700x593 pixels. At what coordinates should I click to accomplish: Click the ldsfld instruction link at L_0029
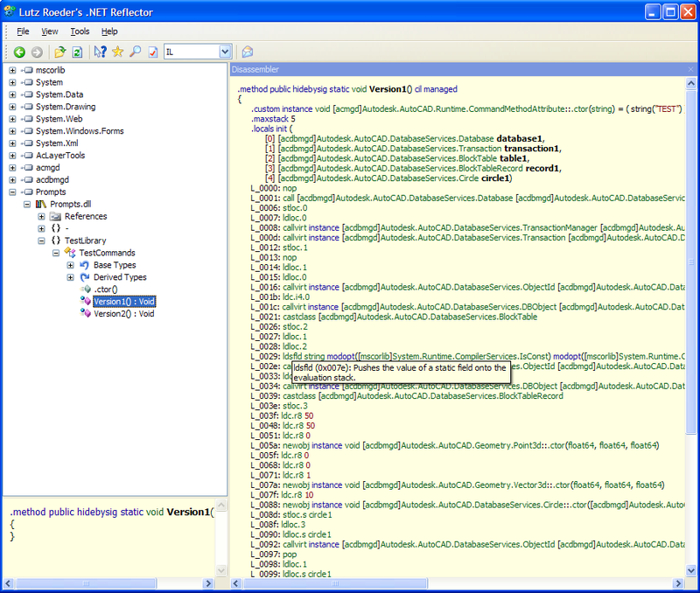(x=290, y=357)
